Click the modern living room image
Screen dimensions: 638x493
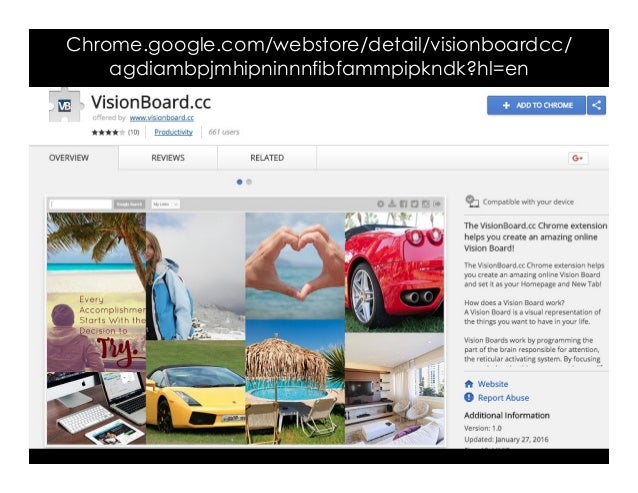click(395, 388)
